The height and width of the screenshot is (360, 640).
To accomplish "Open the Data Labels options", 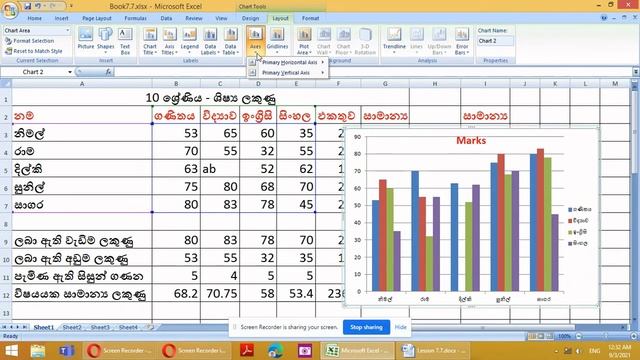I will [210, 41].
